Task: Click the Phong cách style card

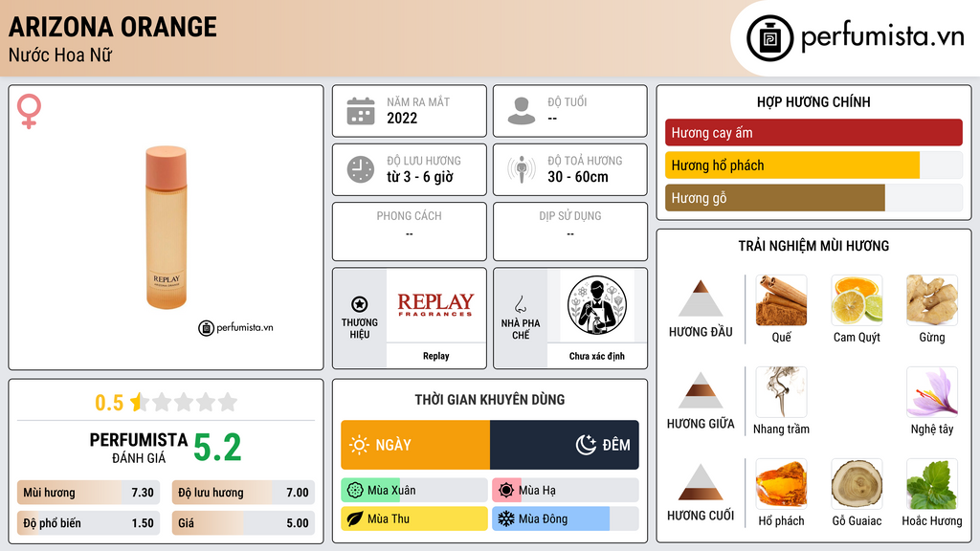Action: click(410, 231)
